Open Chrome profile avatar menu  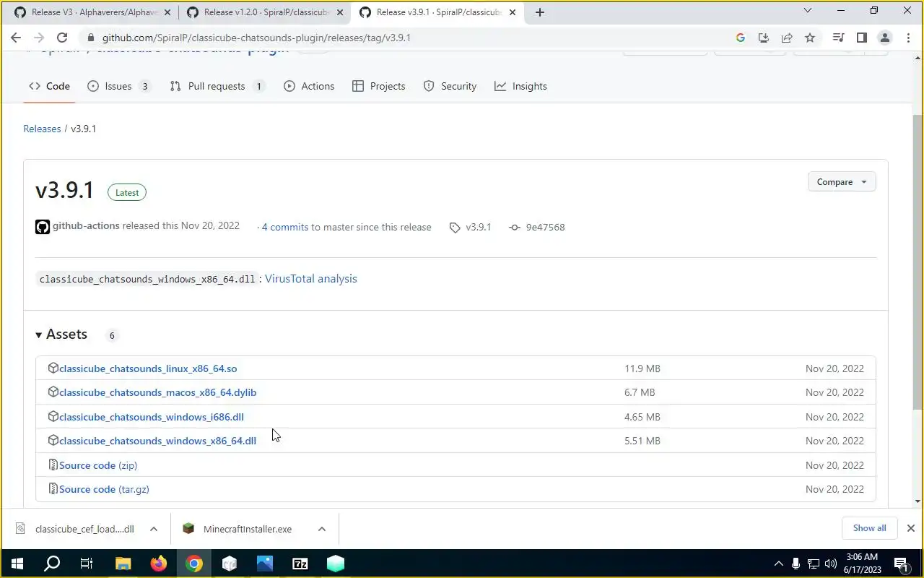click(x=884, y=38)
